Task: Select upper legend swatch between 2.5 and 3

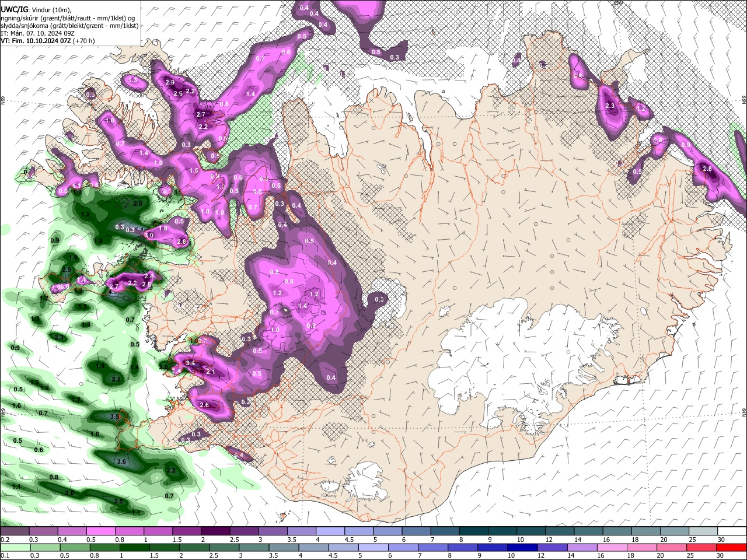Action: pyautogui.click(x=243, y=531)
